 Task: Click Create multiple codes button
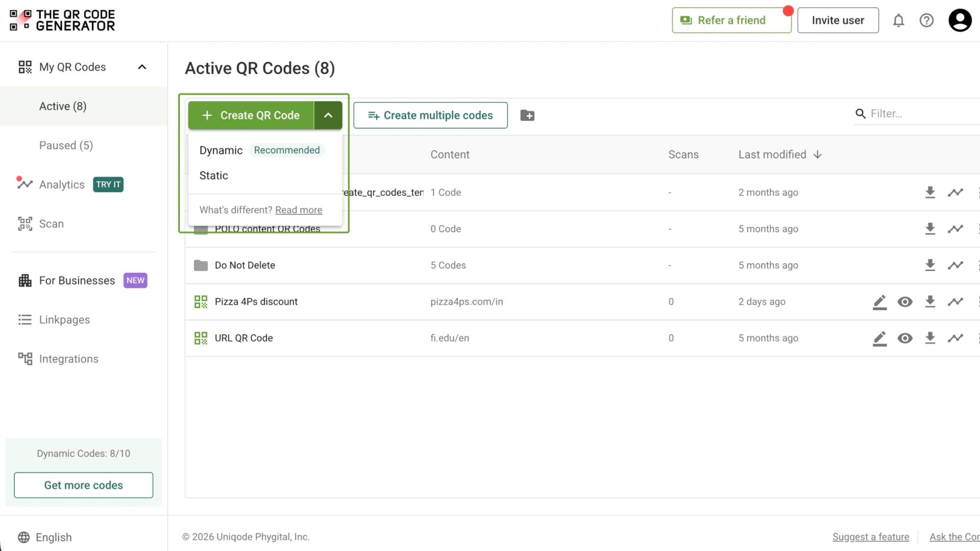(430, 115)
